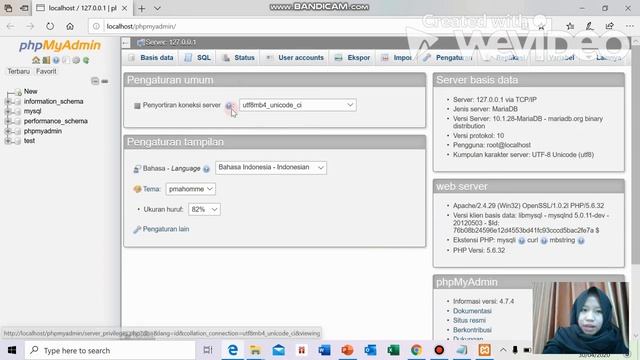Open the Berkontribusi link

pyautogui.click(x=472, y=330)
